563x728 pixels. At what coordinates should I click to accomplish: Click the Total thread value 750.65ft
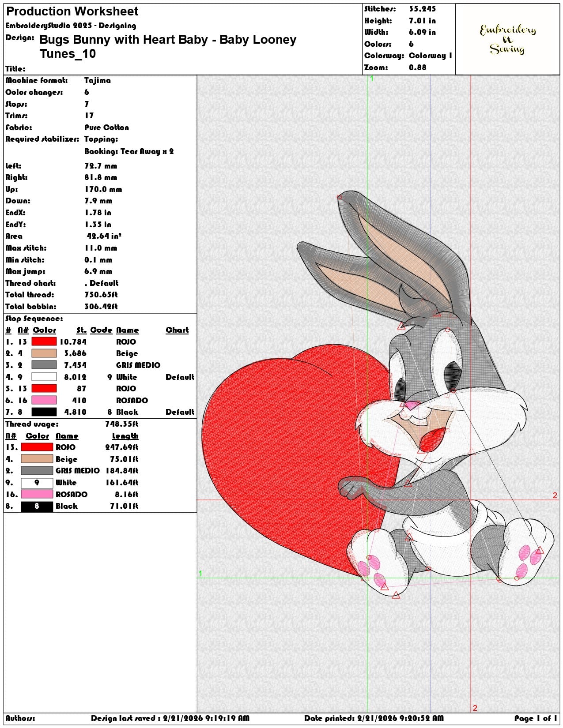(101, 295)
